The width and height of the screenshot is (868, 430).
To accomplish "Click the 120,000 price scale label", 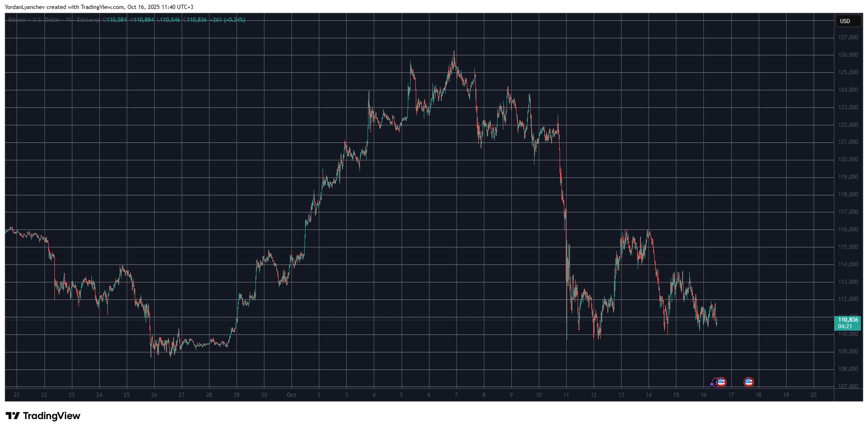I will coord(848,159).
